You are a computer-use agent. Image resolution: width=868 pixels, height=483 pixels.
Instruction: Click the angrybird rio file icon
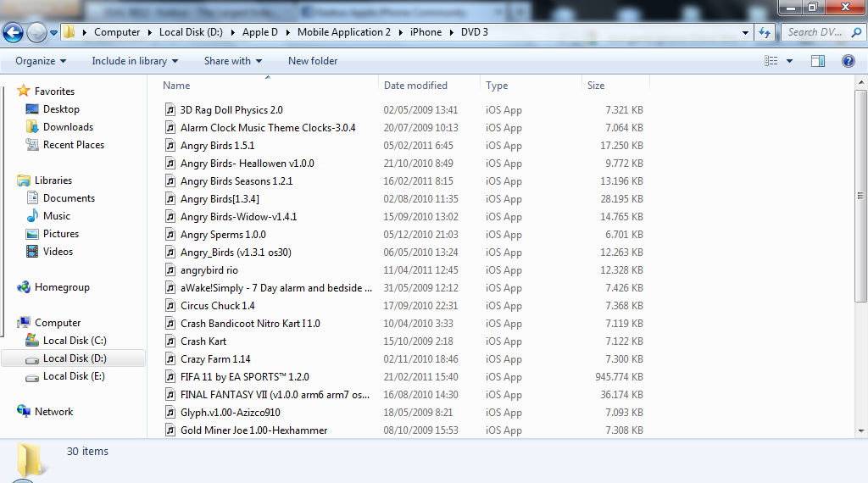(x=170, y=270)
